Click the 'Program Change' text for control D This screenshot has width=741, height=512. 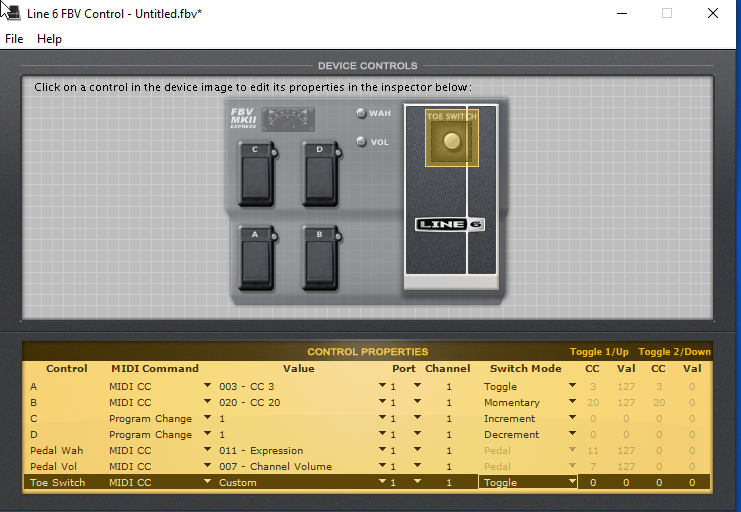click(150, 434)
